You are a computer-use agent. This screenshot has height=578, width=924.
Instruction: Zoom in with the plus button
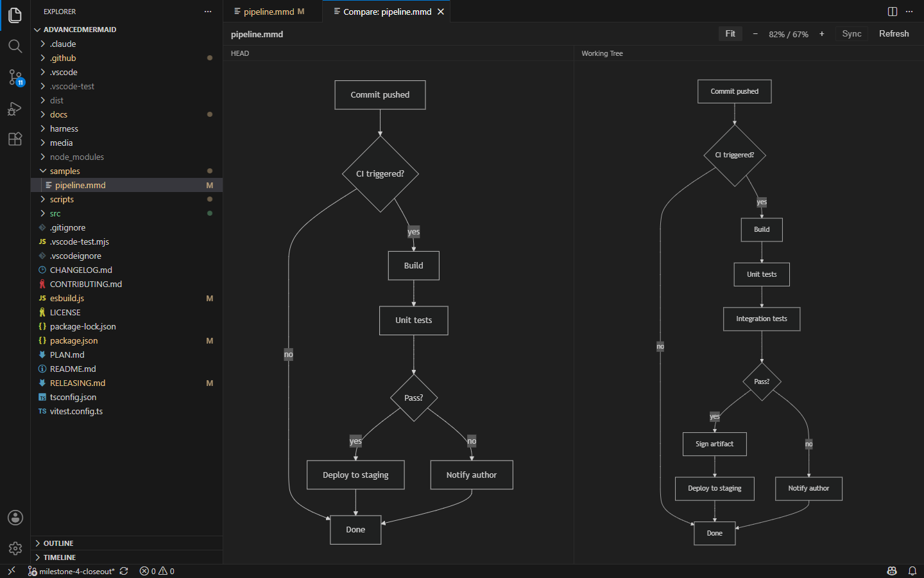(x=822, y=34)
